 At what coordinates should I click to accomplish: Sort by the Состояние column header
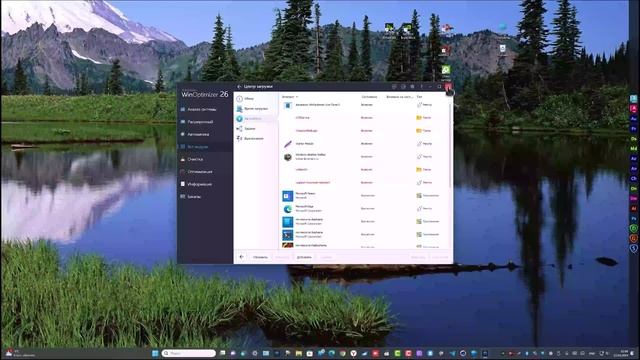[x=369, y=97]
